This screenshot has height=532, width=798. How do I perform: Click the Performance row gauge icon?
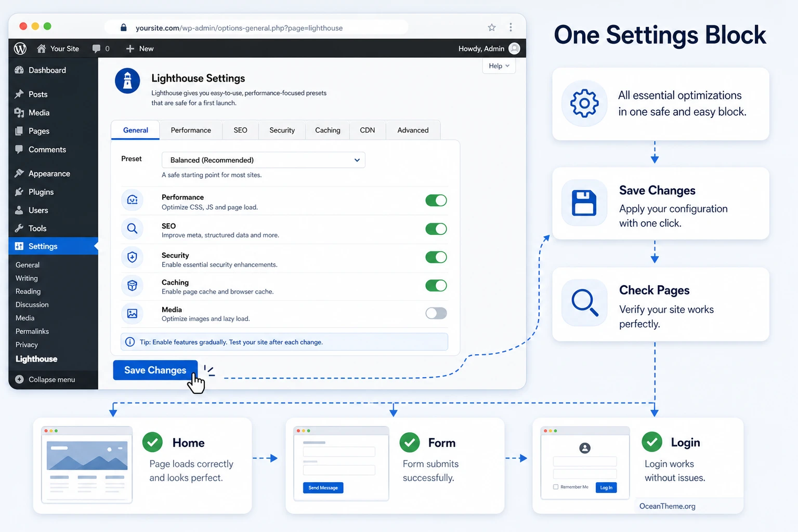(x=132, y=200)
